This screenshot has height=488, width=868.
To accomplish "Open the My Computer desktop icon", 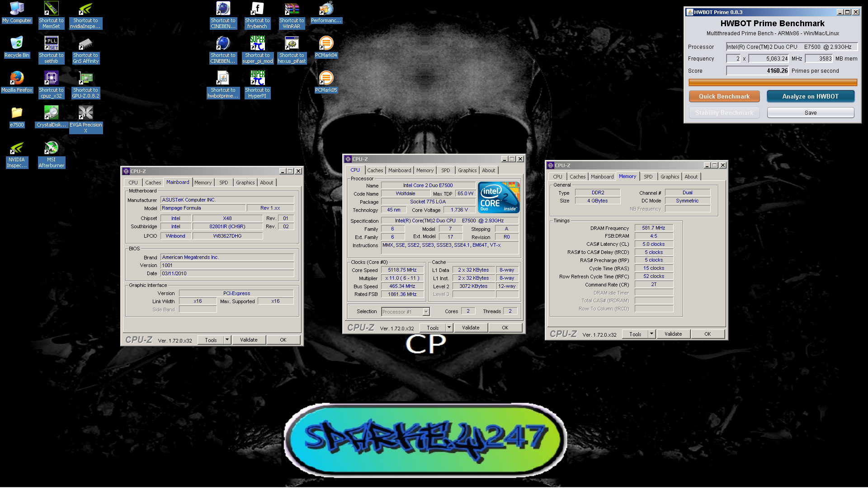I will point(17,13).
